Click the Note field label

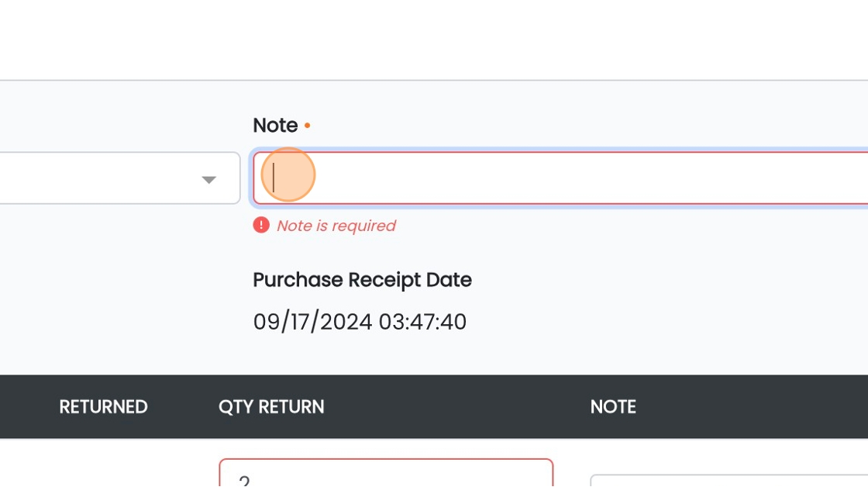tap(275, 125)
